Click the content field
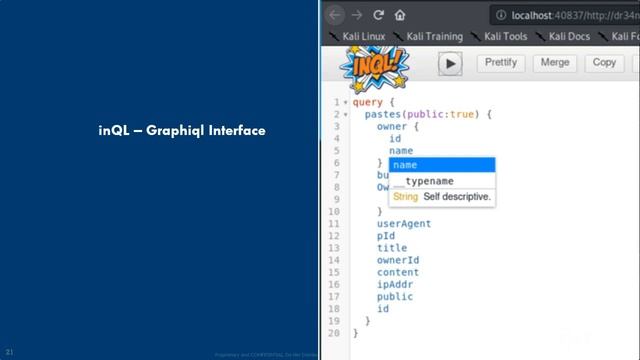Viewport: 640px width, 360px height. [398, 272]
